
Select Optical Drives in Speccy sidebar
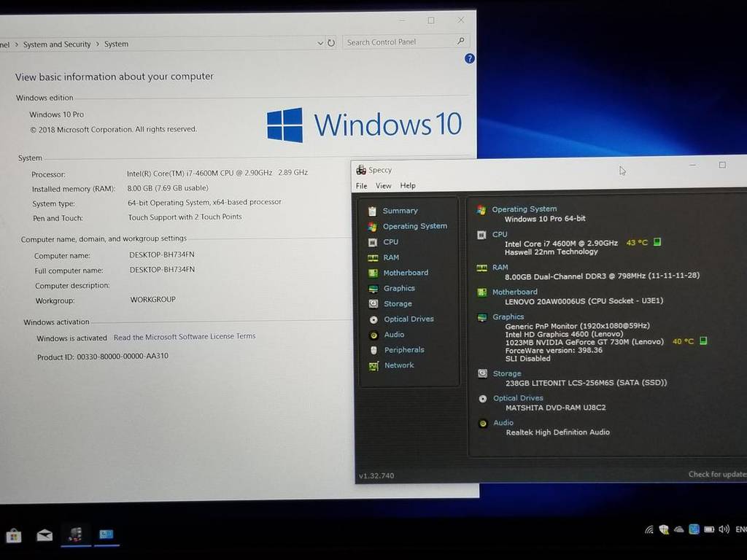pos(409,319)
